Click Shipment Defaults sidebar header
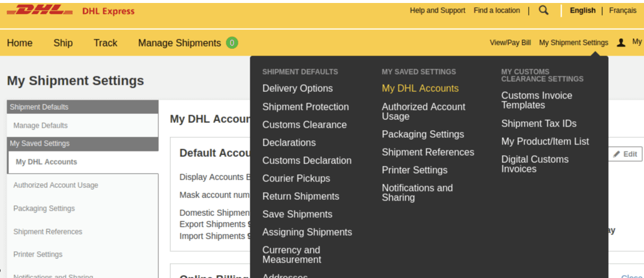The height and width of the screenshot is (278, 644). click(x=82, y=107)
